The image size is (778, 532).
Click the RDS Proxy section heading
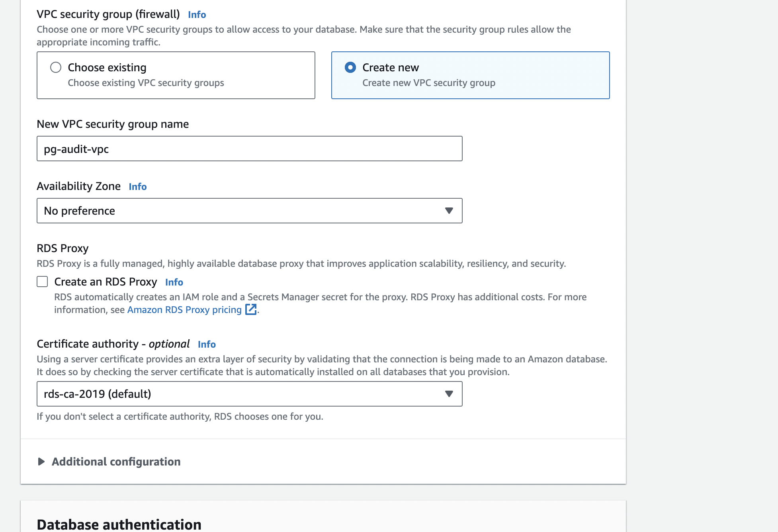click(x=63, y=248)
